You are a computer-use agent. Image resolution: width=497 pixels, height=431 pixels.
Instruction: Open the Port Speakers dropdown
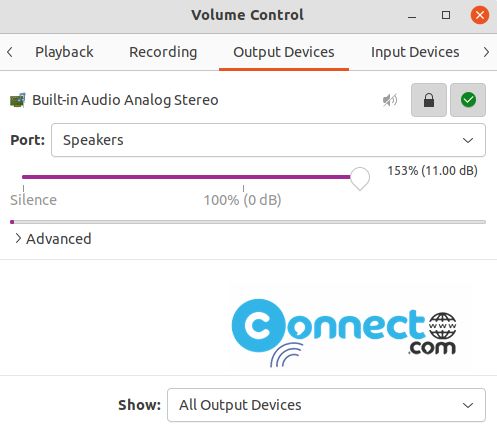coord(268,140)
